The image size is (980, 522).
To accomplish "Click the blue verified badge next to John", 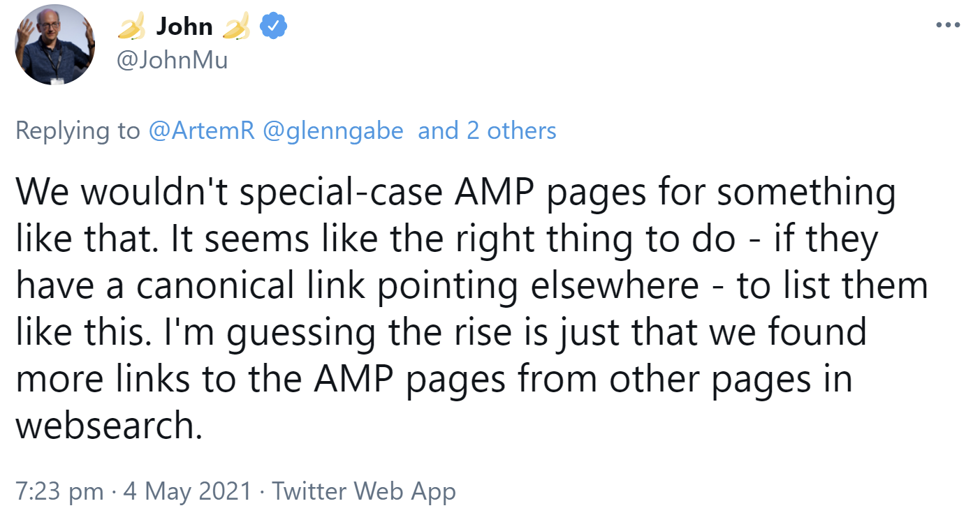I will pos(275,25).
